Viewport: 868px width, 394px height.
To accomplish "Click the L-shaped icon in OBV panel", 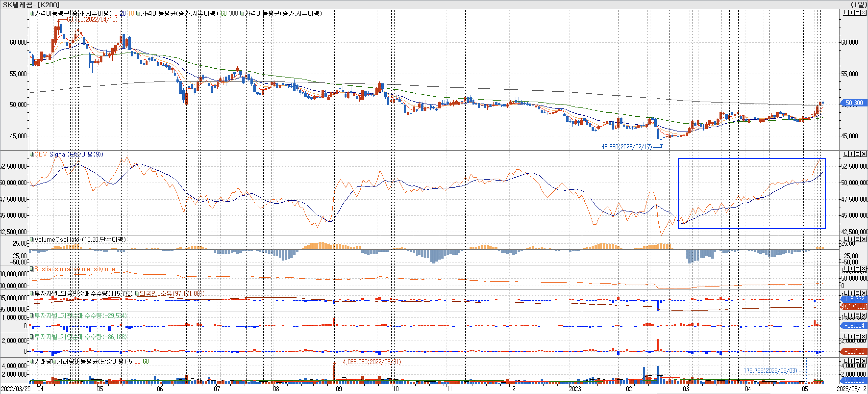I will point(846,154).
